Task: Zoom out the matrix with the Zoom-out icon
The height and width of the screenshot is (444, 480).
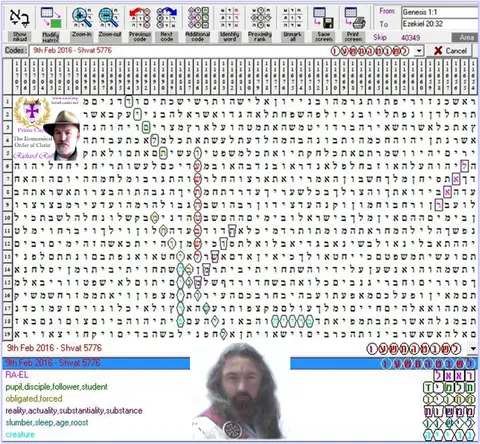Action: (109, 23)
